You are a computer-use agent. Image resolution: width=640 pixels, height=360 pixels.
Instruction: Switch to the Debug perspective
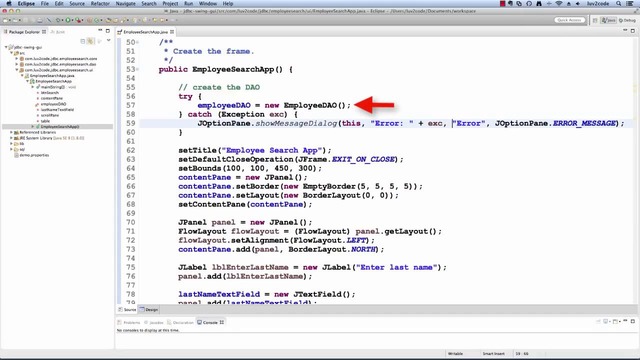click(x=627, y=20)
